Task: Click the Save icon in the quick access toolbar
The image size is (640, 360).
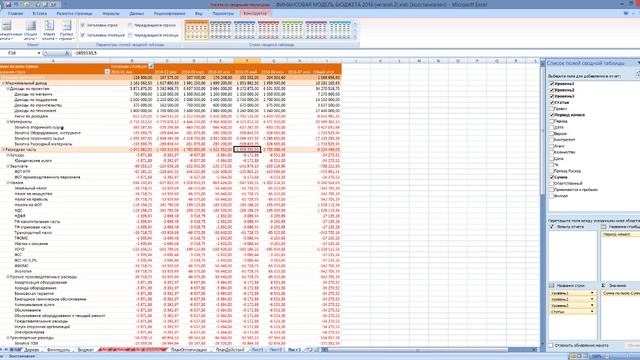Action: [x=8, y=4]
